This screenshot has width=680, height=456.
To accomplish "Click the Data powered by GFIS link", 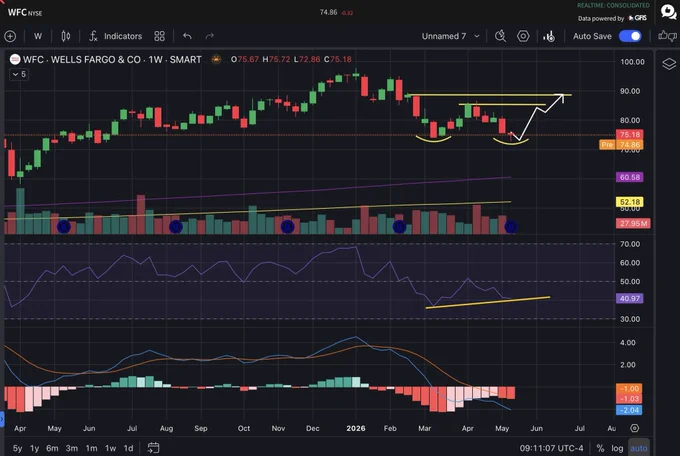I will coord(612,18).
